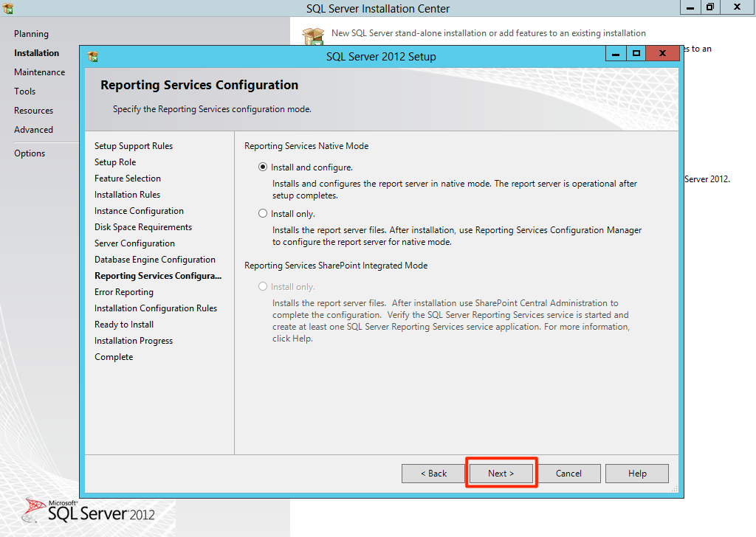This screenshot has height=537, width=756.
Task: Maximize the SQL Server 2012 Setup window
Action: coord(636,53)
